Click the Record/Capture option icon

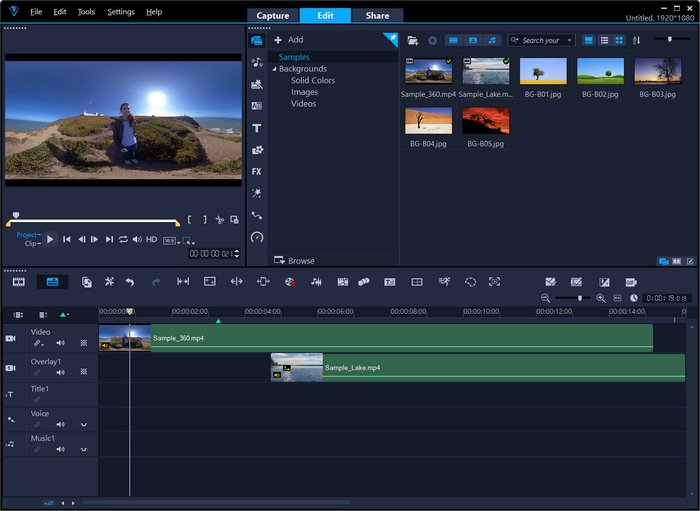coord(289,282)
